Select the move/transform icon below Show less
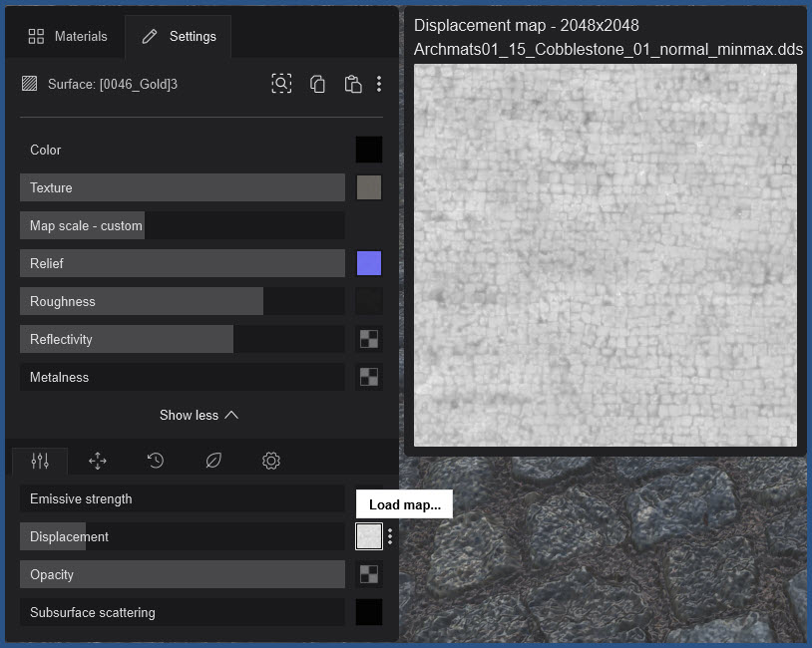Viewport: 812px width, 648px height. [97, 461]
